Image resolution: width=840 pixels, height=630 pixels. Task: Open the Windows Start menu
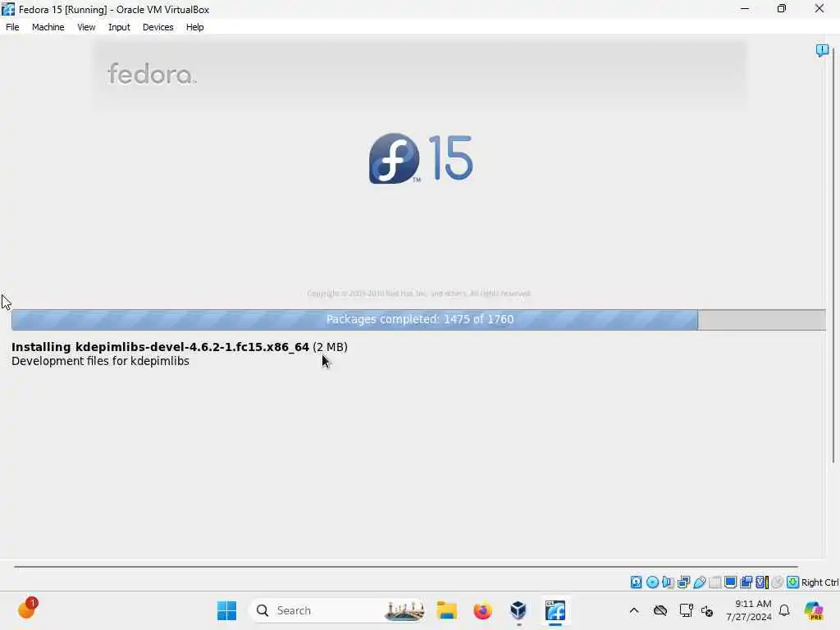point(226,610)
